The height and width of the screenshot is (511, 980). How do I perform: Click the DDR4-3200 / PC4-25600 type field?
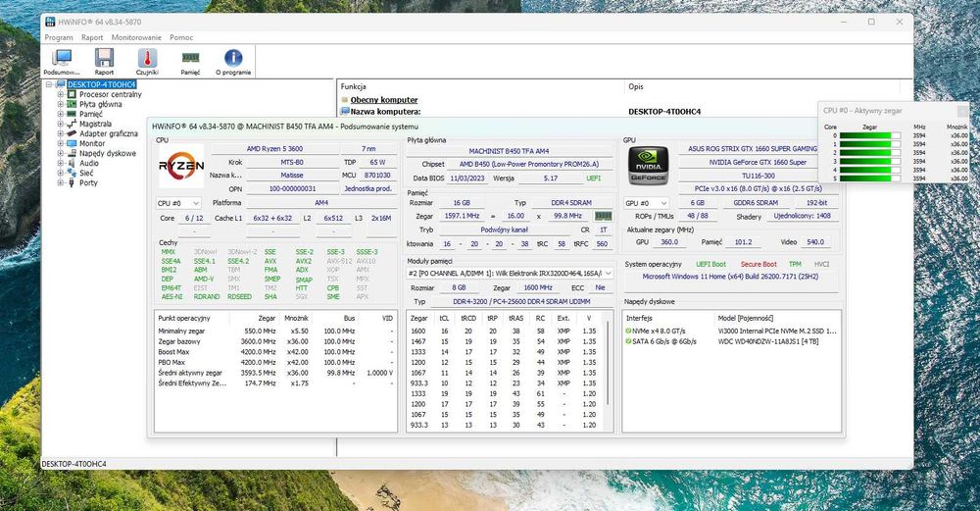(x=521, y=301)
